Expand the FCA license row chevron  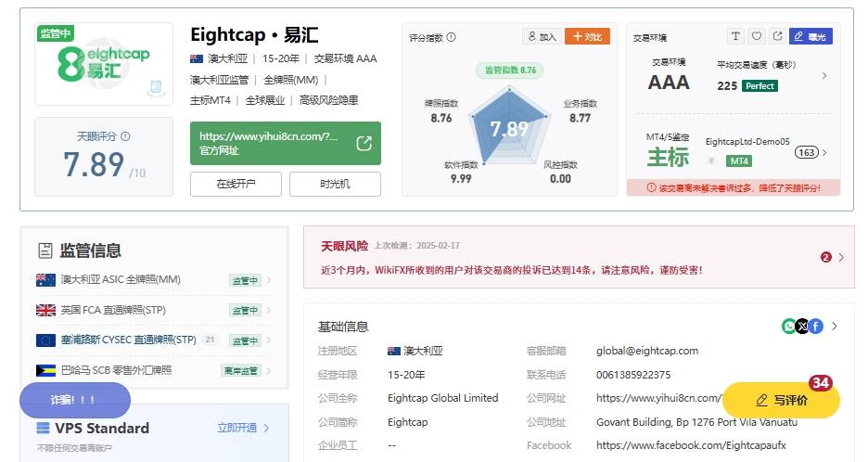[x=269, y=310]
